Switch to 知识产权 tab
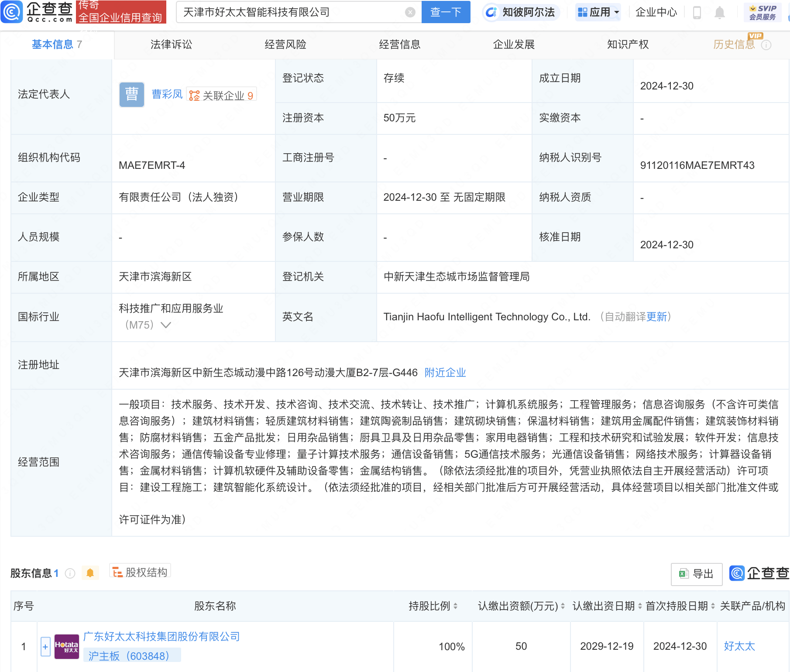The image size is (790, 672). (x=628, y=45)
